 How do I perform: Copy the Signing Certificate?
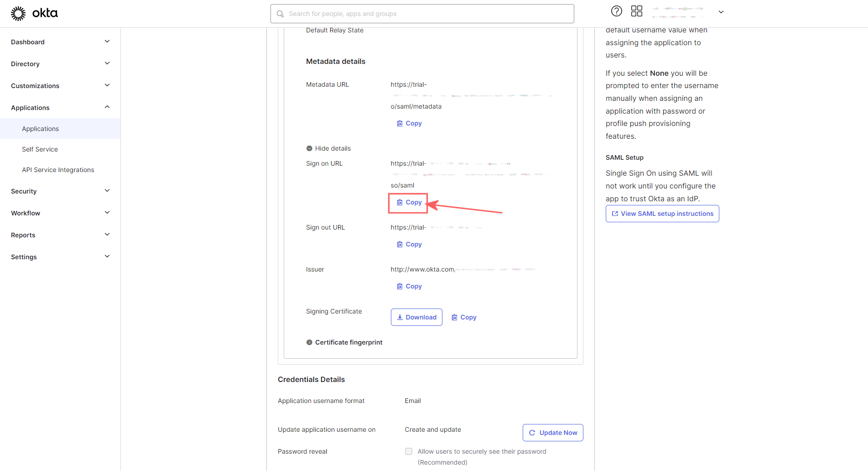pyautogui.click(x=464, y=317)
